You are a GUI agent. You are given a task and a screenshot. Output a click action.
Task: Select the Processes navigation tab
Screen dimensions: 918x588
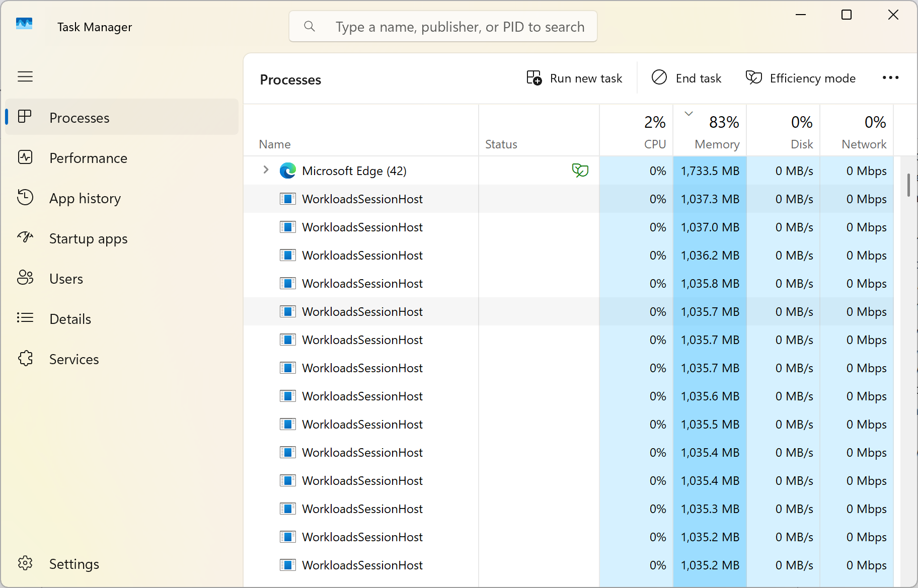(79, 118)
